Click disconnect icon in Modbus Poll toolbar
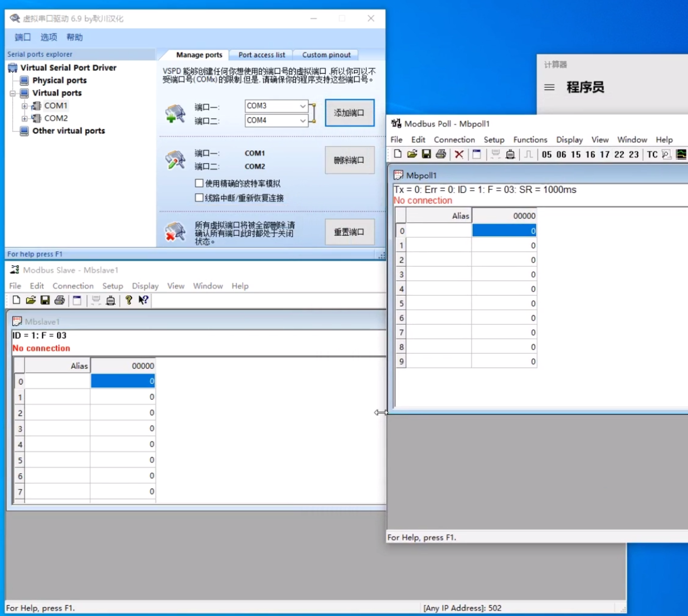The height and width of the screenshot is (616, 688). click(510, 154)
